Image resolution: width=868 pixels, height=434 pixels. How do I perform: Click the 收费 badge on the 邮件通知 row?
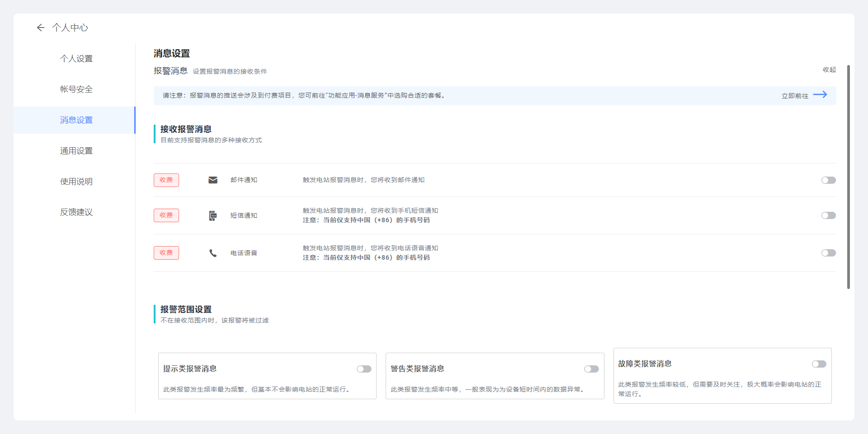point(166,180)
